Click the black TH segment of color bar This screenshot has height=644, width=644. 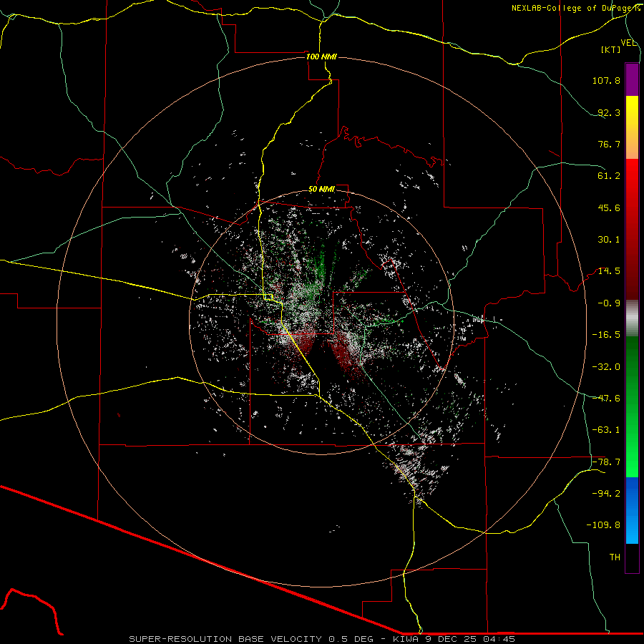point(632,557)
